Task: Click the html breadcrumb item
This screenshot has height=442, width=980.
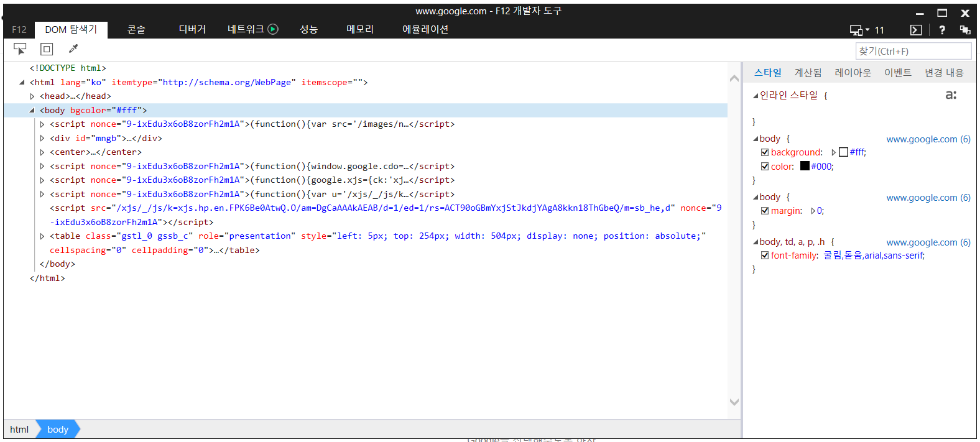Action: (x=19, y=430)
